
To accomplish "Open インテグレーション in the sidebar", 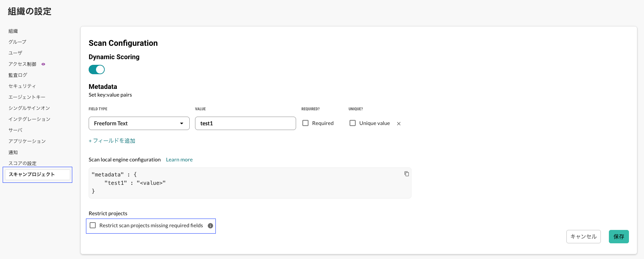I will (29, 119).
